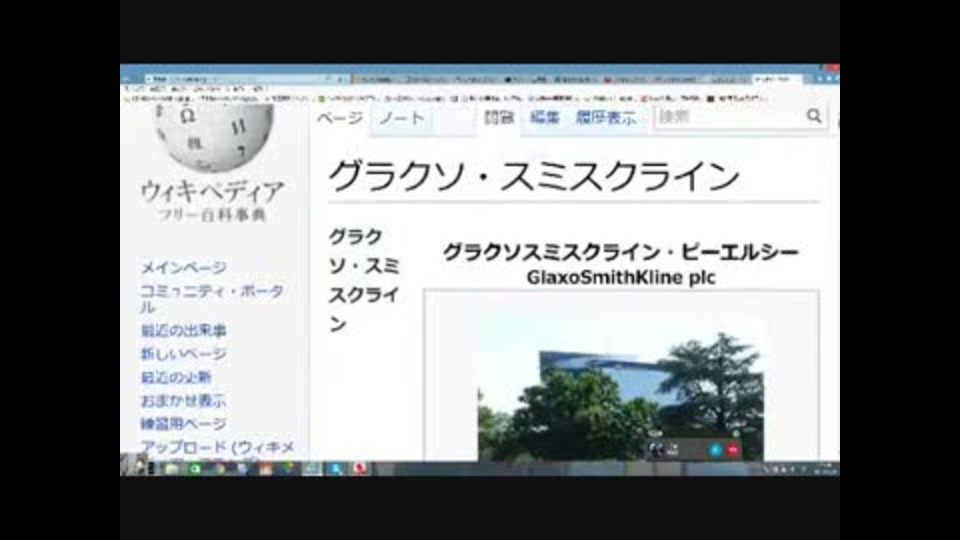
Task: Select the 閲覧 tab
Action: coord(499,117)
